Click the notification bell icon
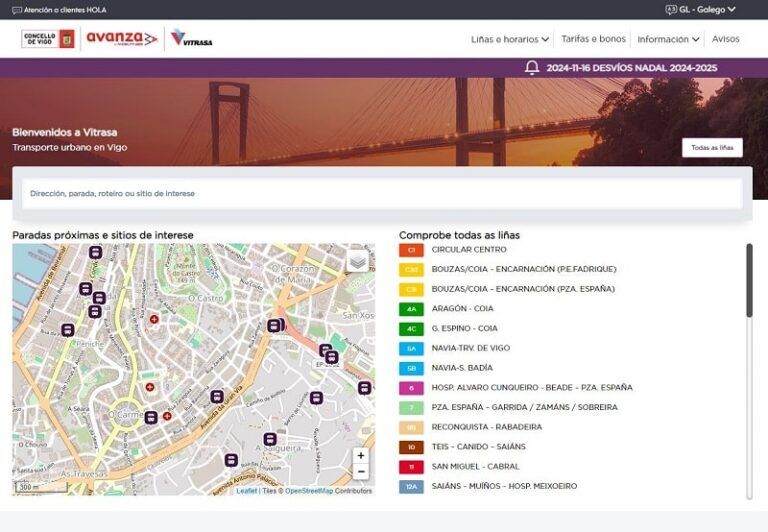Image resolution: width=768 pixels, height=532 pixels. (532, 68)
